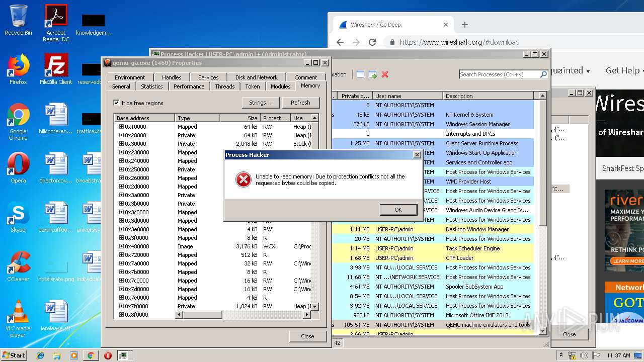
Task: Expand memory region 0x7f0000
Action: click(121, 306)
